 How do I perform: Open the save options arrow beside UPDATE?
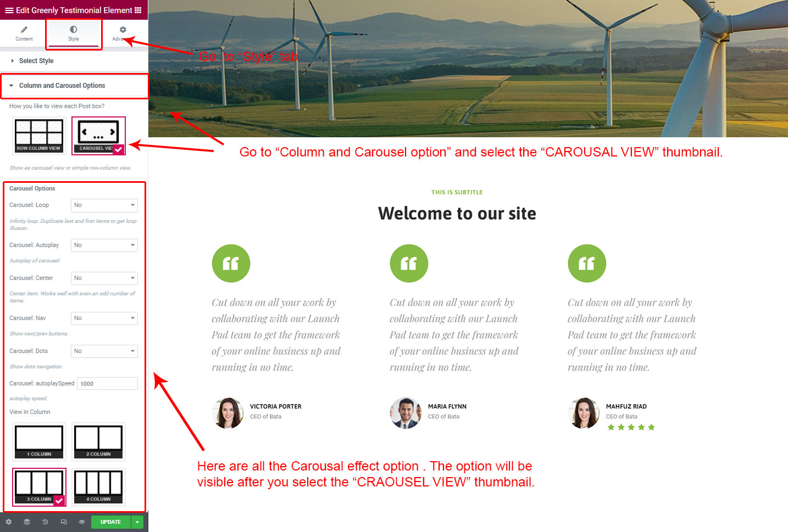[x=137, y=522]
